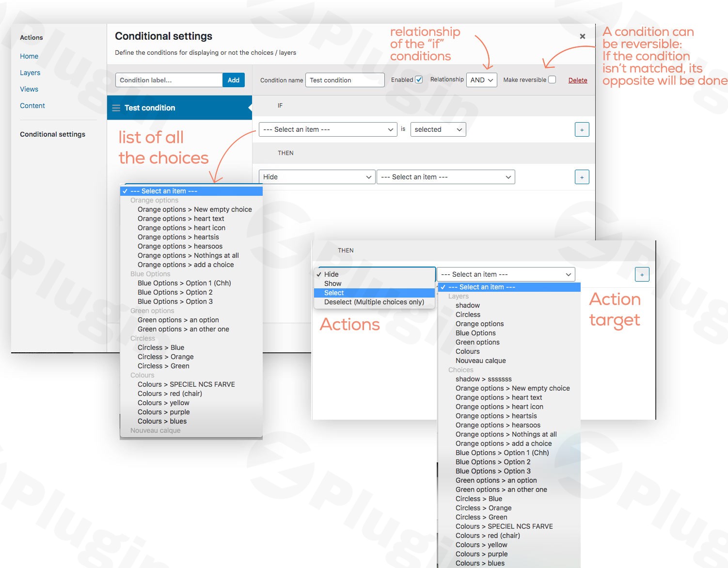Check the Make reversible checkbox

tap(552, 79)
